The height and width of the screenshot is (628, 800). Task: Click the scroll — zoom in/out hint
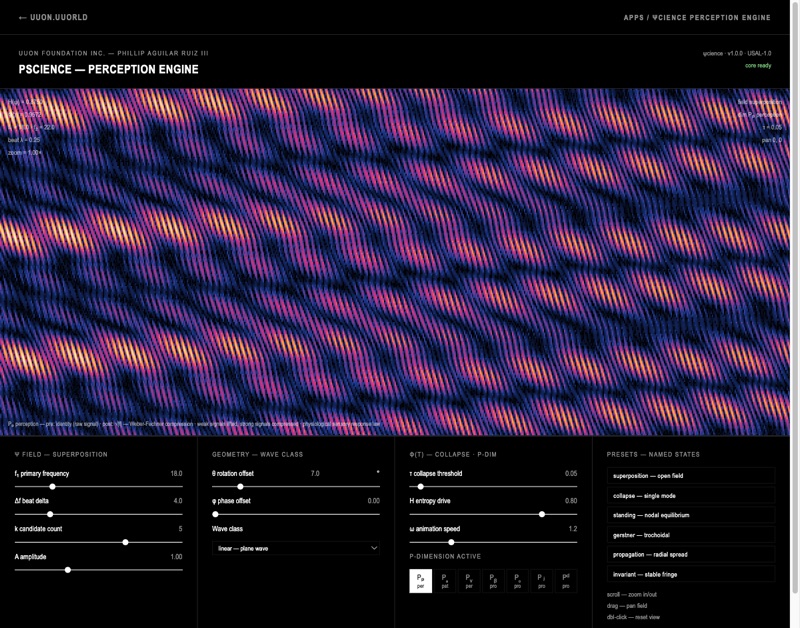632,595
